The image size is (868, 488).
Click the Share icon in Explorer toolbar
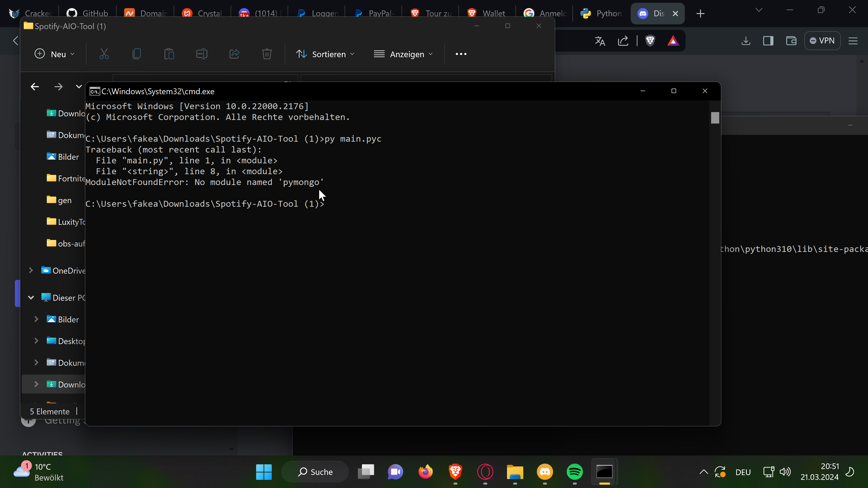tap(234, 54)
